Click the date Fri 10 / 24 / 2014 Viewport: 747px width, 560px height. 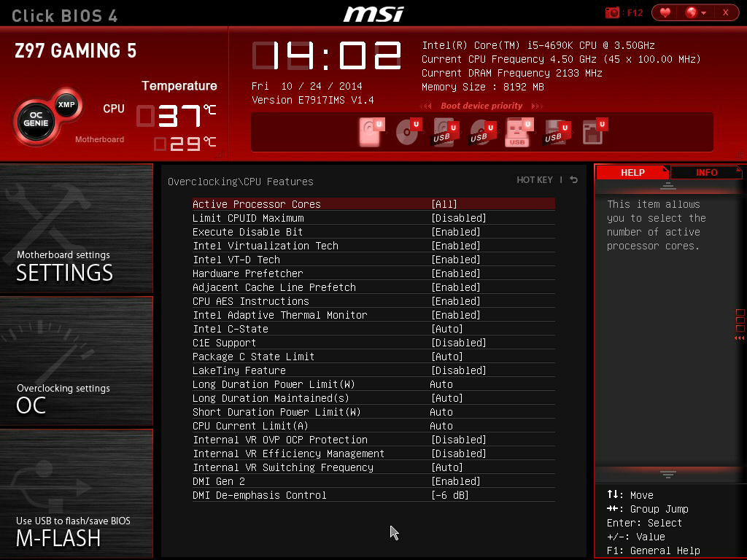click(x=307, y=86)
